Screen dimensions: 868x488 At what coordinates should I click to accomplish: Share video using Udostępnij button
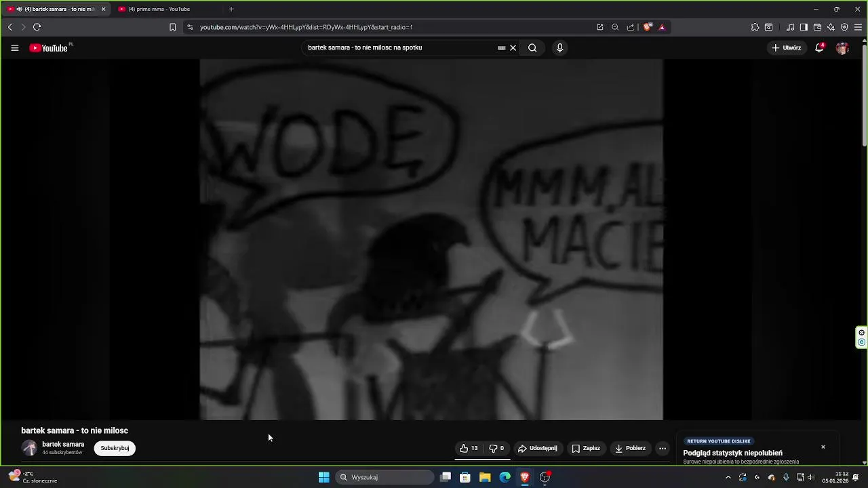(538, 448)
